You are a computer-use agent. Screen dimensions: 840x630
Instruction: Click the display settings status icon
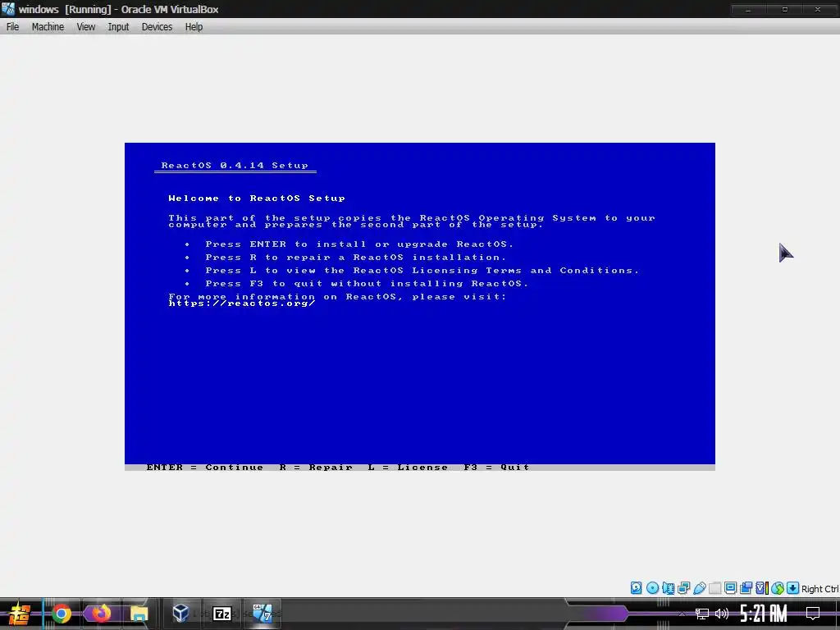coord(730,588)
